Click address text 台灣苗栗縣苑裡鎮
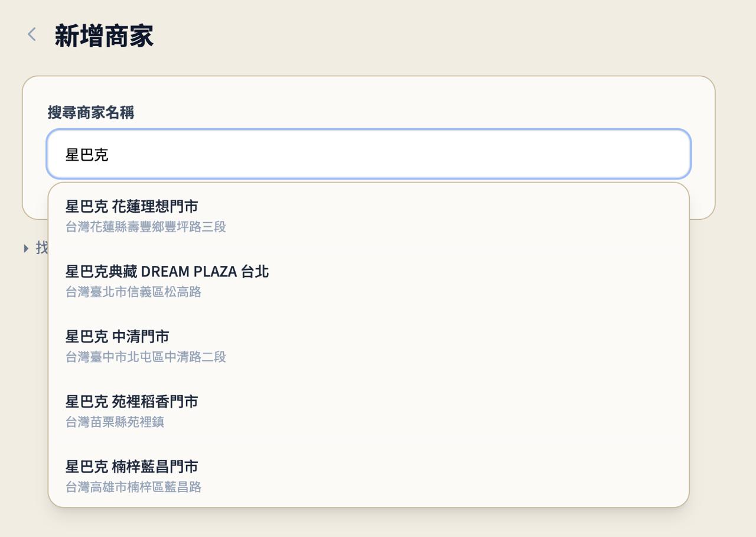 tap(115, 422)
